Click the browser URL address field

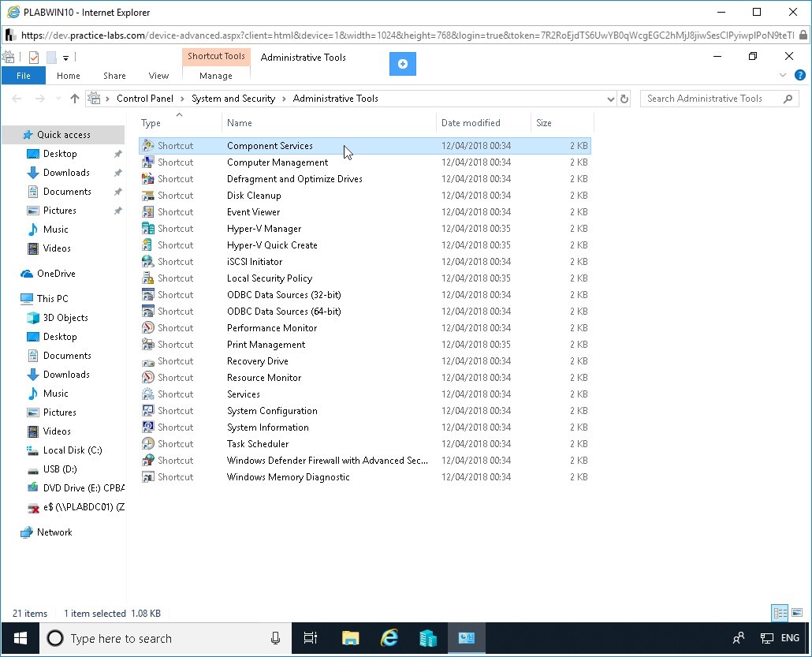[407, 35]
